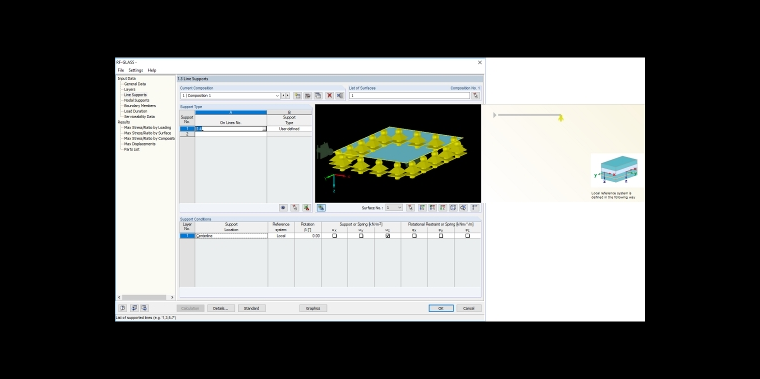Image resolution: width=760 pixels, height=379 pixels.
Task: Select Boundary Members in the navigator tree
Action: [x=140, y=106]
